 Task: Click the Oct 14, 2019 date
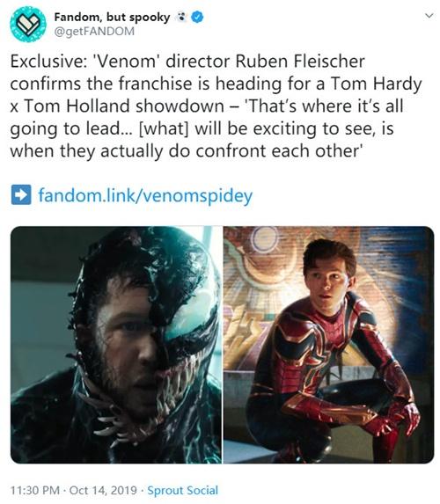pyautogui.click(x=103, y=491)
